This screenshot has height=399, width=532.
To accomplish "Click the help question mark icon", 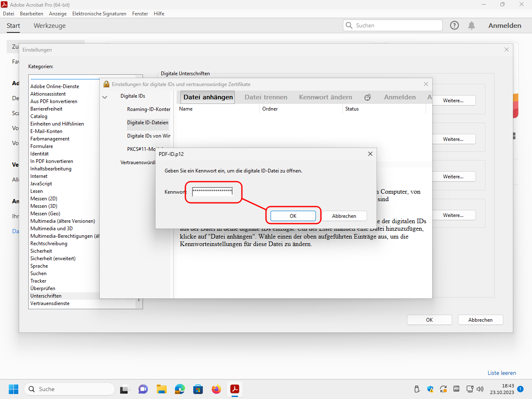I will 454,25.
